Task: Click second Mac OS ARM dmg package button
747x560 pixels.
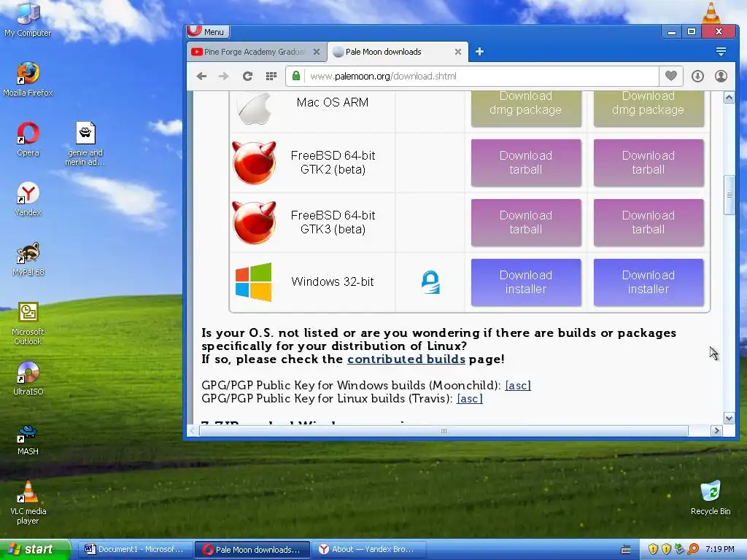Action: coord(649,109)
